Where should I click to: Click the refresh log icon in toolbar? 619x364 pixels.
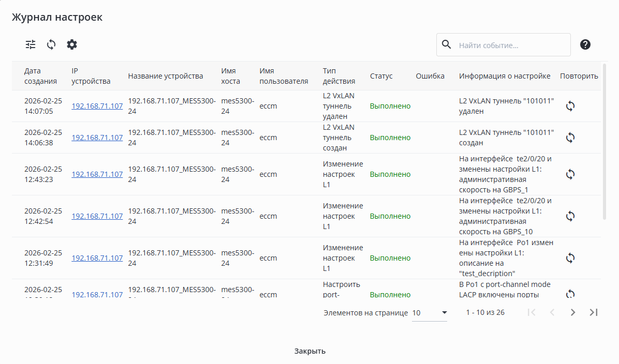(51, 44)
